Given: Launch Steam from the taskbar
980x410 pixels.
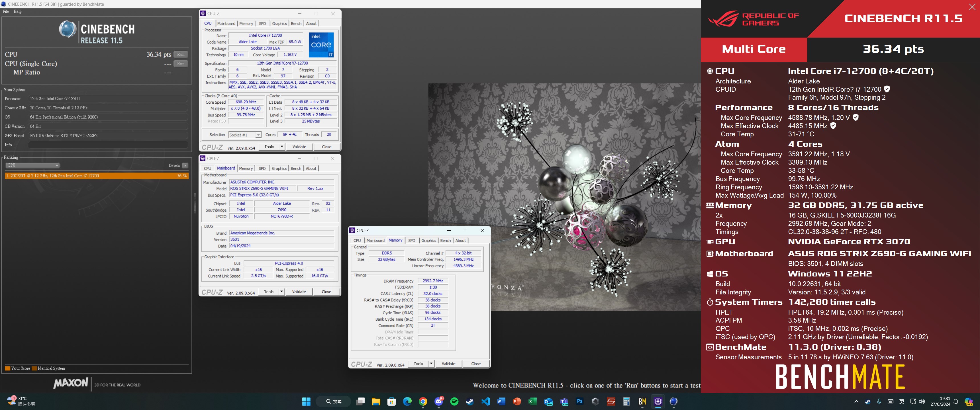Looking at the screenshot, I should [x=470, y=402].
